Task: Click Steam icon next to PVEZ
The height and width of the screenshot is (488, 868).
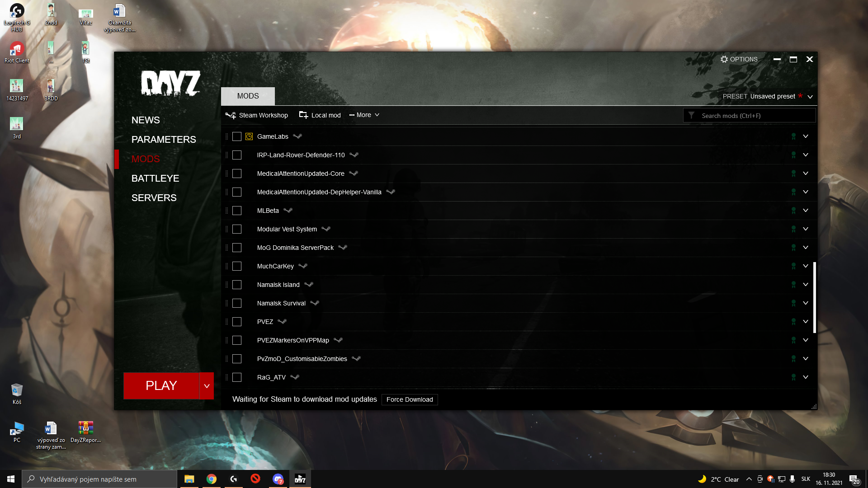Action: pyautogui.click(x=282, y=321)
